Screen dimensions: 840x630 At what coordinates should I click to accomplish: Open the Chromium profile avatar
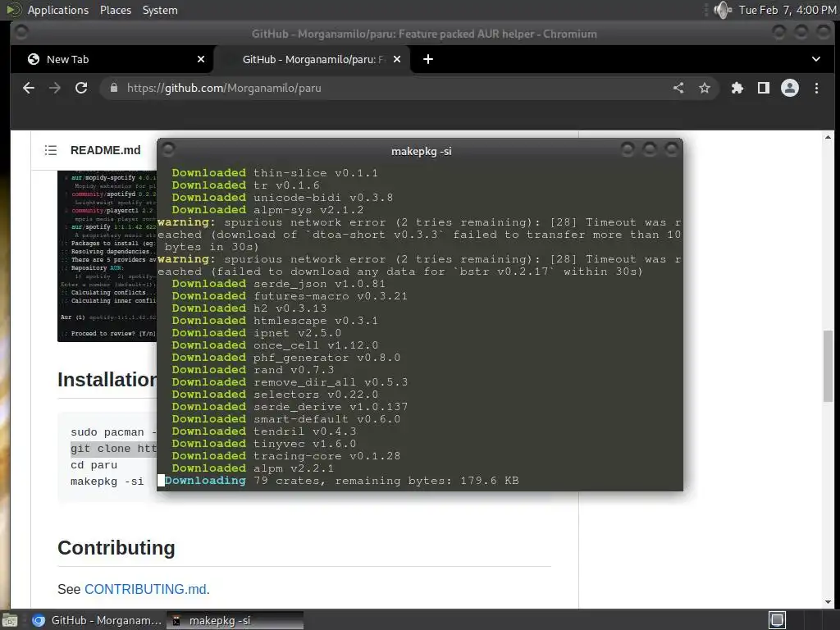coord(790,88)
